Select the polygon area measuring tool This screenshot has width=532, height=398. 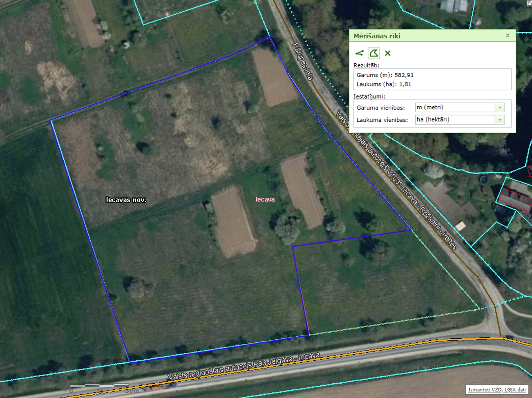pos(374,53)
